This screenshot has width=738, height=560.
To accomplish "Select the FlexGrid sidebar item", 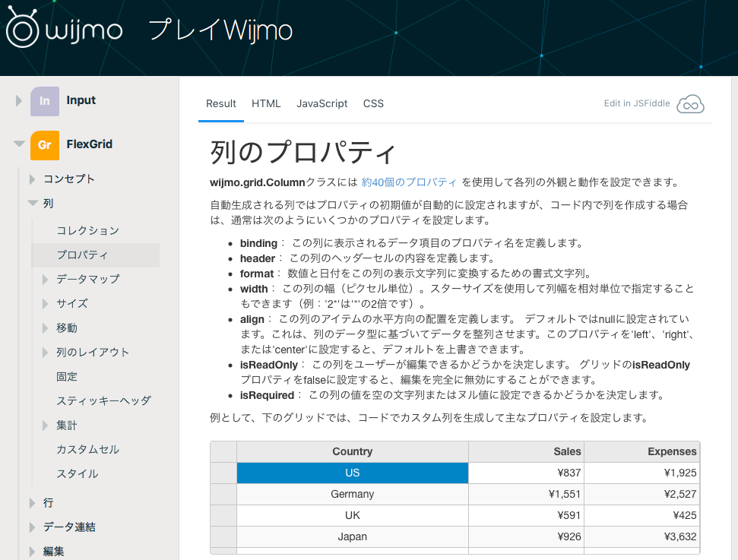I will point(90,144).
